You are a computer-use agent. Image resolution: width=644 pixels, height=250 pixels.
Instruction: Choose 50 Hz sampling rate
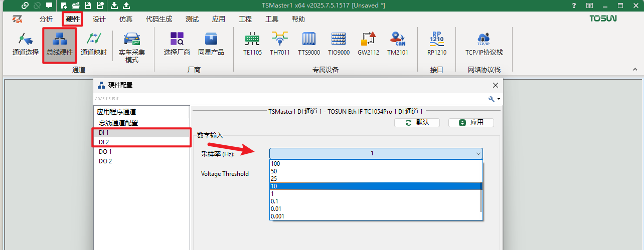pos(375,171)
